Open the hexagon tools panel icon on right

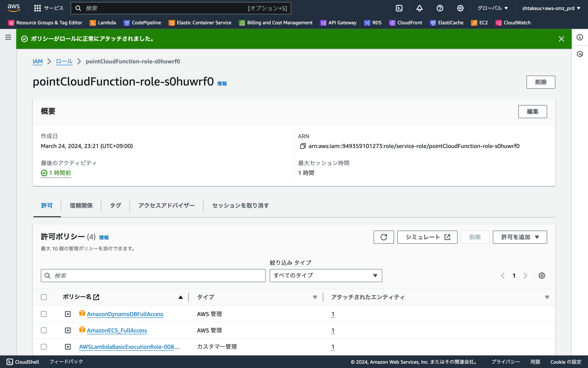point(580,54)
